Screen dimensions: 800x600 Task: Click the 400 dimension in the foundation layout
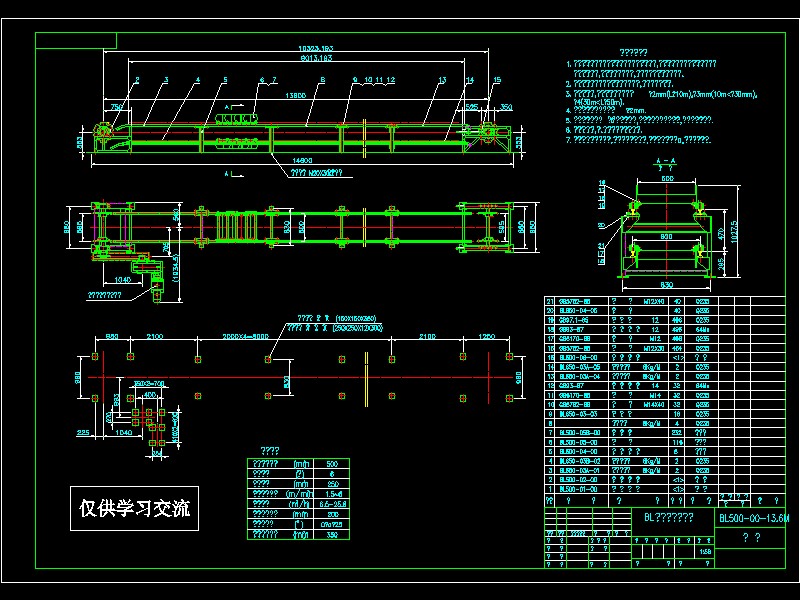(149, 395)
